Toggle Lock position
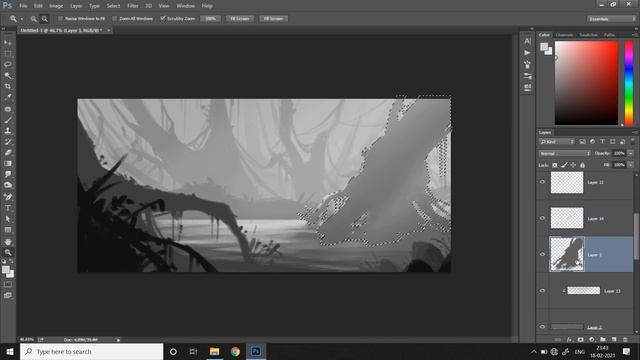 tap(573, 165)
